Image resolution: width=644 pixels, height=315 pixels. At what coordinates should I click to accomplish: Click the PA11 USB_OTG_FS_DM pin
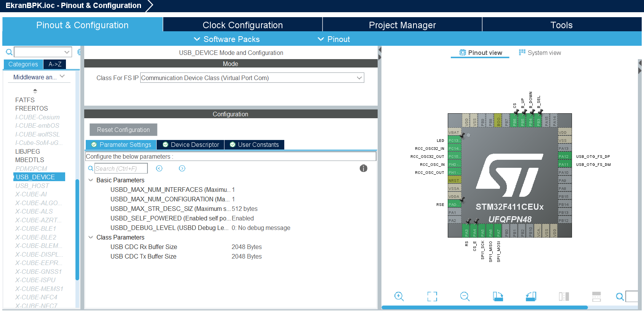tap(564, 164)
